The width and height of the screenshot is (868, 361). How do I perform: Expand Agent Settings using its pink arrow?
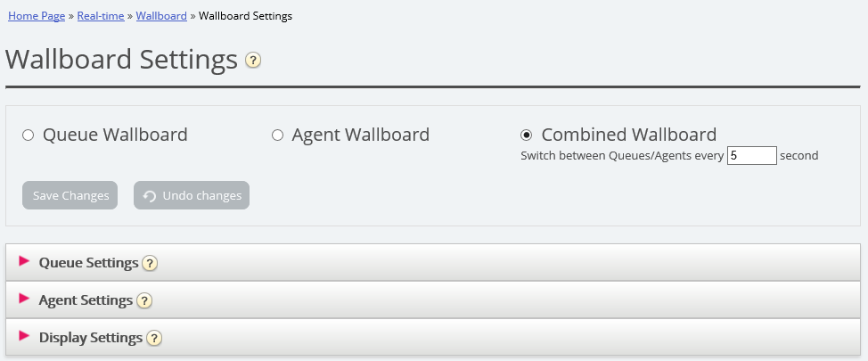point(24,299)
